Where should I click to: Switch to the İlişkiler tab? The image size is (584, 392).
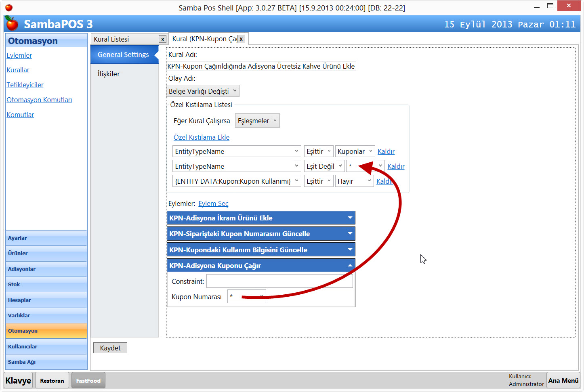(x=109, y=74)
